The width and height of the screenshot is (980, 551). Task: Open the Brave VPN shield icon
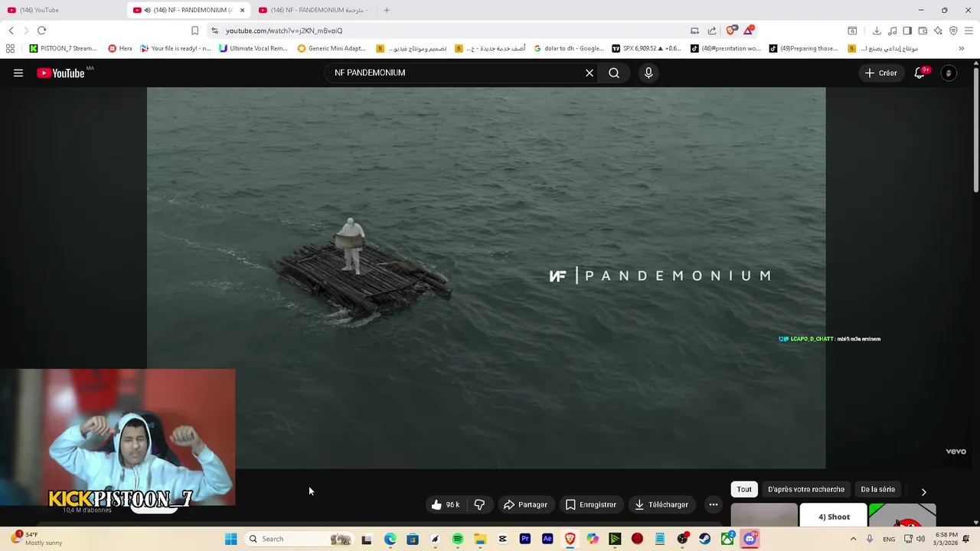pyautogui.click(x=953, y=31)
